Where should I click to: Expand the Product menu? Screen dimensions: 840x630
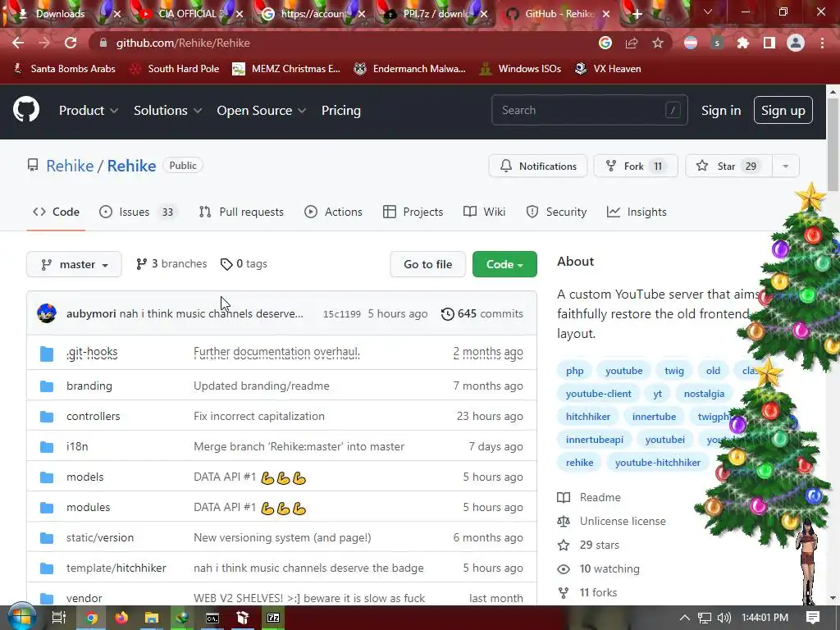(x=89, y=111)
